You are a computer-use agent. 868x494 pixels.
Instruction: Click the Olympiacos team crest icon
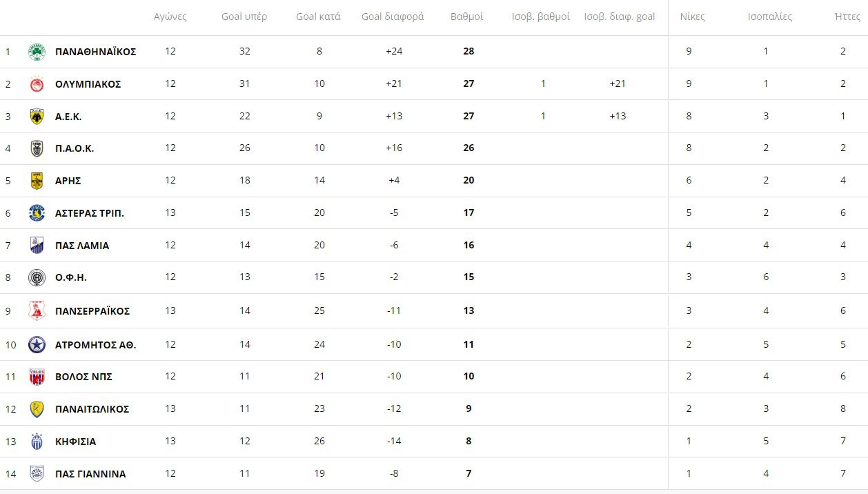(x=37, y=84)
